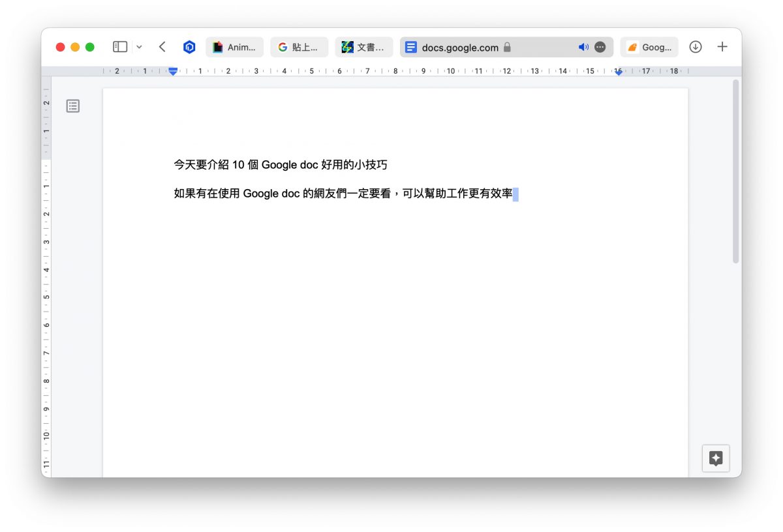
Task: Click the green full-screen window button
Action: (x=90, y=47)
